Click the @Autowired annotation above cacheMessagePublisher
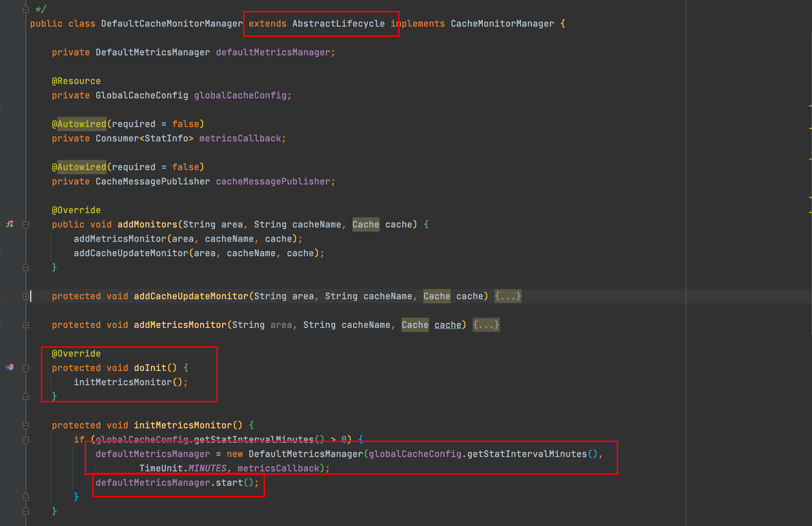Viewport: 812px width, 526px height. pos(79,167)
